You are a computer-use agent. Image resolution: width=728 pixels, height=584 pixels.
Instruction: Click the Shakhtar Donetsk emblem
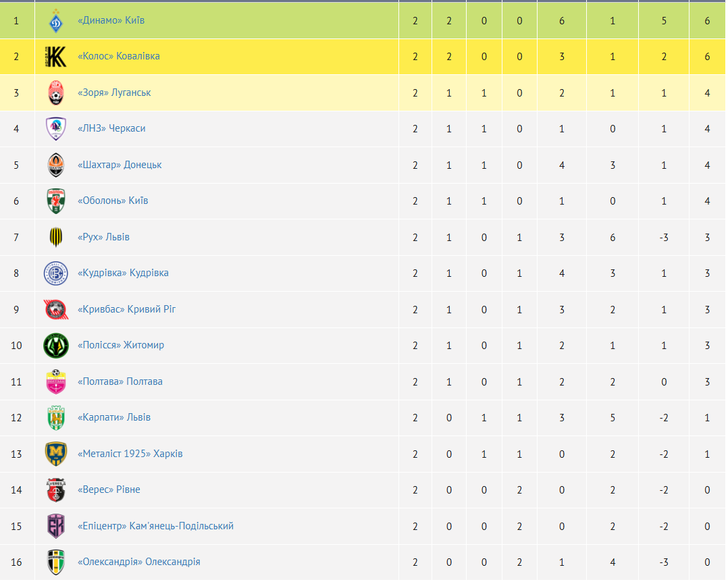pyautogui.click(x=55, y=165)
